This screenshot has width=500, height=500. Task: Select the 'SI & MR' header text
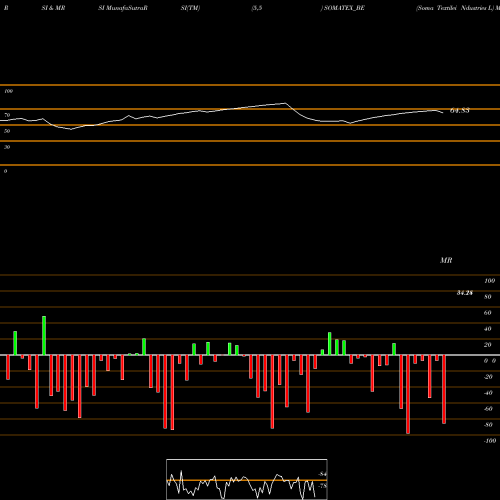coord(53,8)
